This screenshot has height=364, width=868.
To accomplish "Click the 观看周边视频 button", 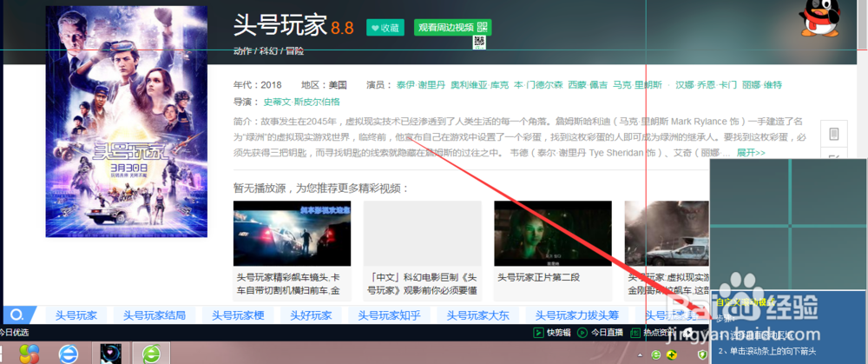I will [x=452, y=28].
